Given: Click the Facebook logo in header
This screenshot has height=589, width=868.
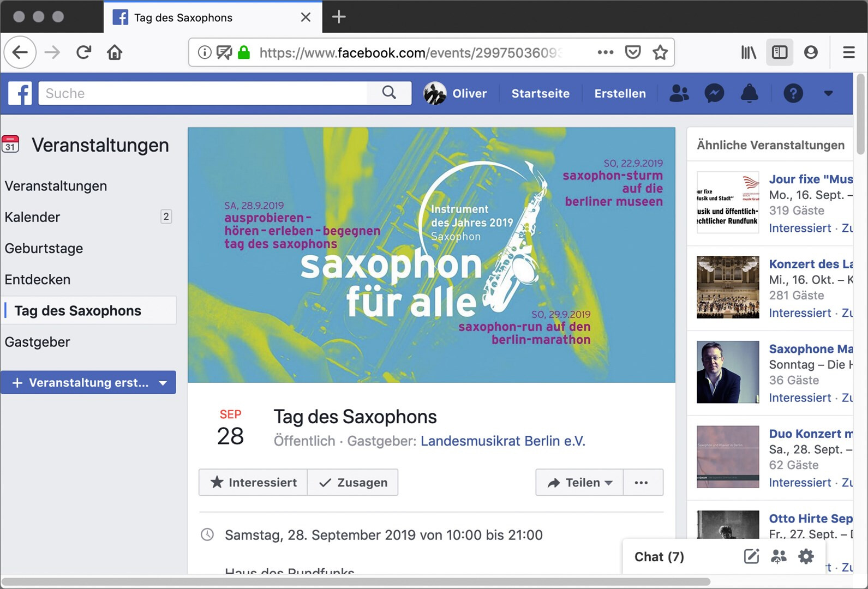Looking at the screenshot, I should (x=20, y=93).
